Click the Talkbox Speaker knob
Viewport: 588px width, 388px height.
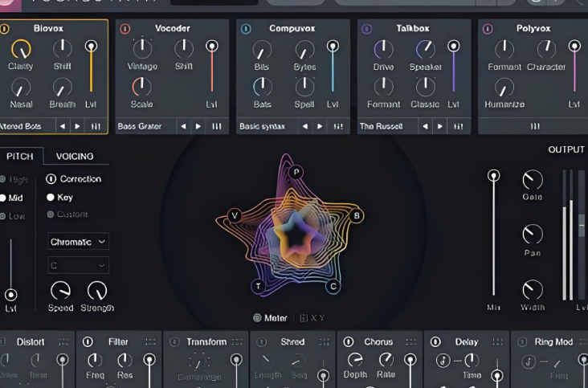(425, 49)
